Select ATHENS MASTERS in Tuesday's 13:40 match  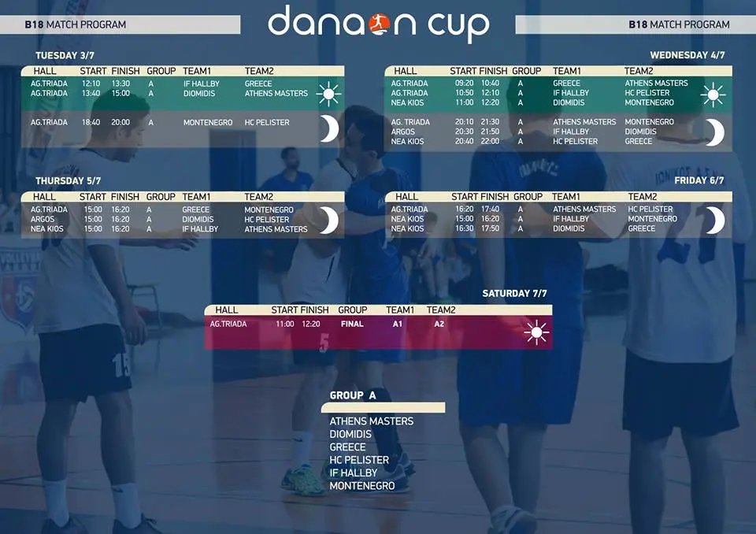[x=276, y=93]
